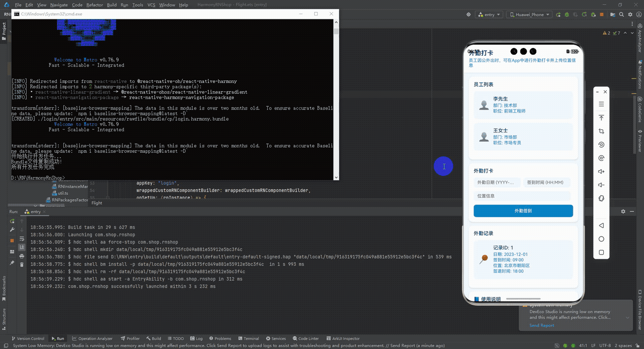Click the pin tab icon in Run panel

coord(12,263)
